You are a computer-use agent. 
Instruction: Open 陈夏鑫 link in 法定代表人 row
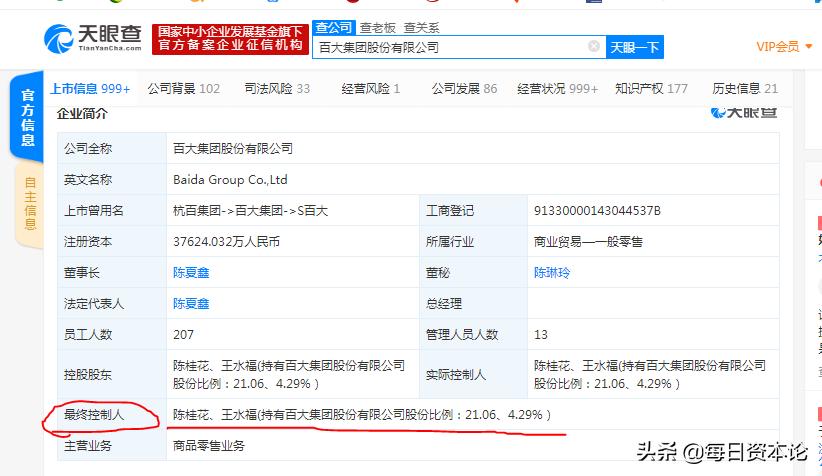pyautogui.click(x=191, y=304)
